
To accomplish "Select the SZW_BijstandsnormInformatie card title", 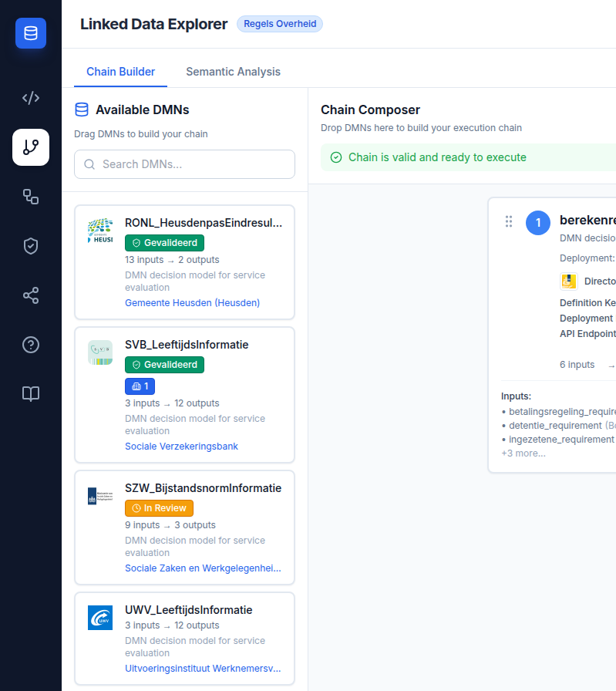I will click(203, 488).
